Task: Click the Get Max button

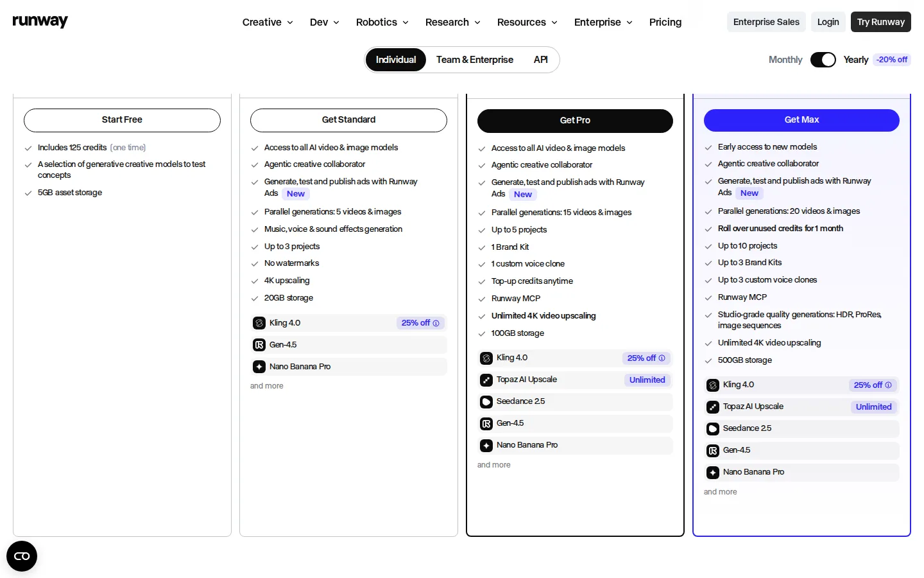Action: tap(801, 120)
